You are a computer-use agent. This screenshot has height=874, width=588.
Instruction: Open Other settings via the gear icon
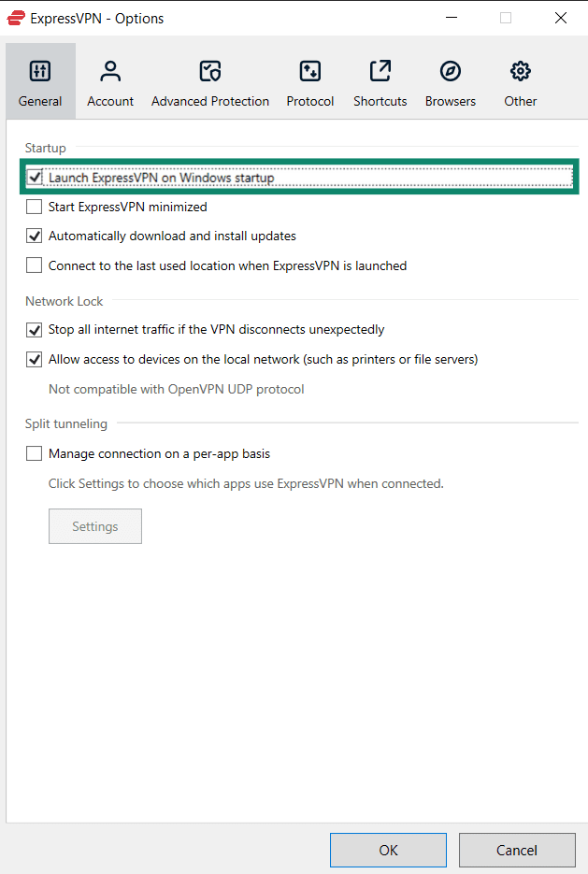[520, 70]
